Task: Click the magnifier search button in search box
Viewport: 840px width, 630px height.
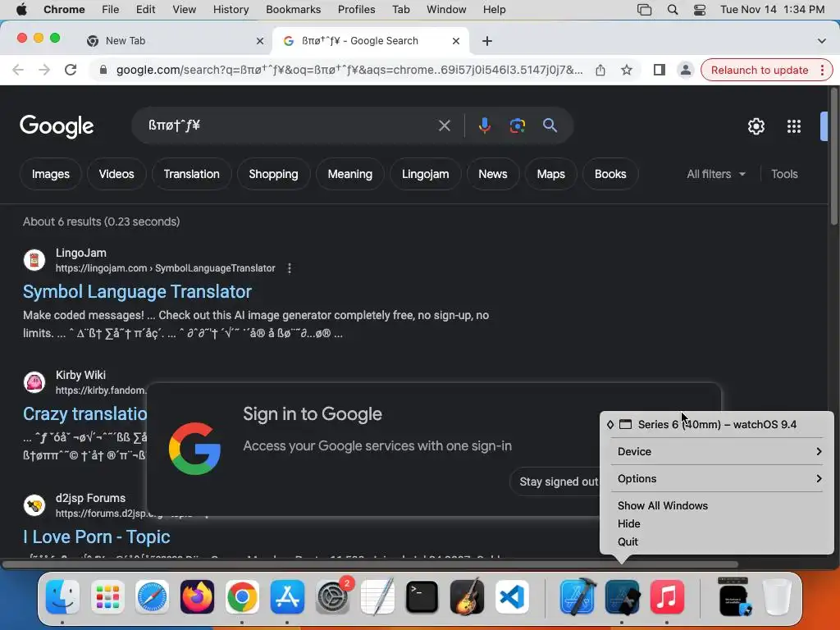Action: 550,126
